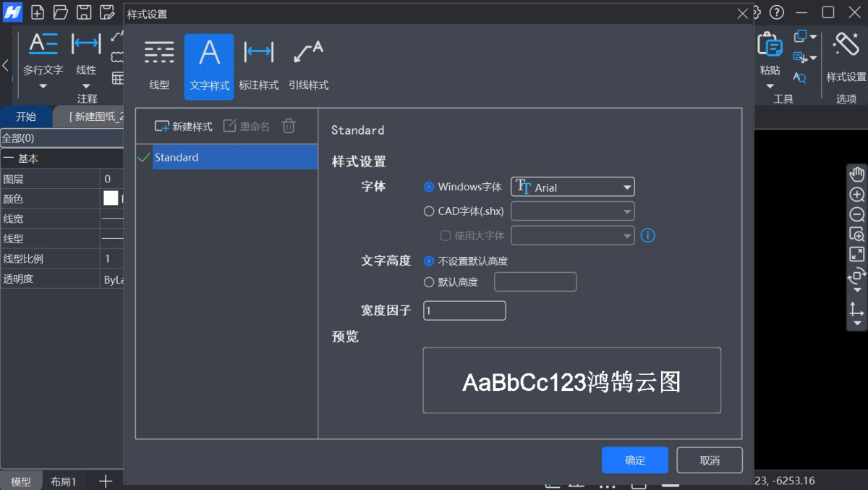Switch to the 开始 start tab
The height and width of the screenshot is (490, 868).
pos(26,117)
